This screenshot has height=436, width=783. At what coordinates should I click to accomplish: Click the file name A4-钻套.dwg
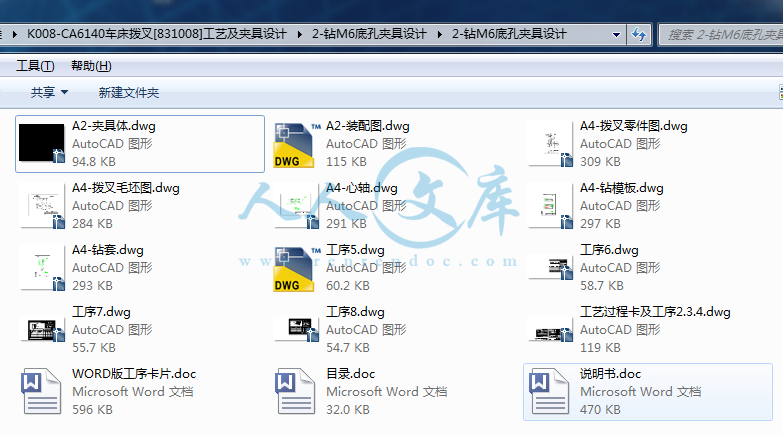click(x=108, y=250)
